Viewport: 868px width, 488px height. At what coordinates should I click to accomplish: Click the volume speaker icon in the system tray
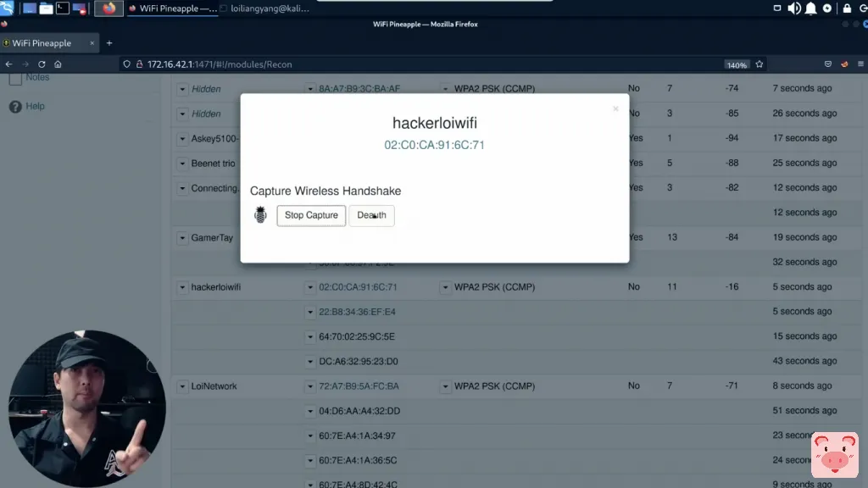793,8
